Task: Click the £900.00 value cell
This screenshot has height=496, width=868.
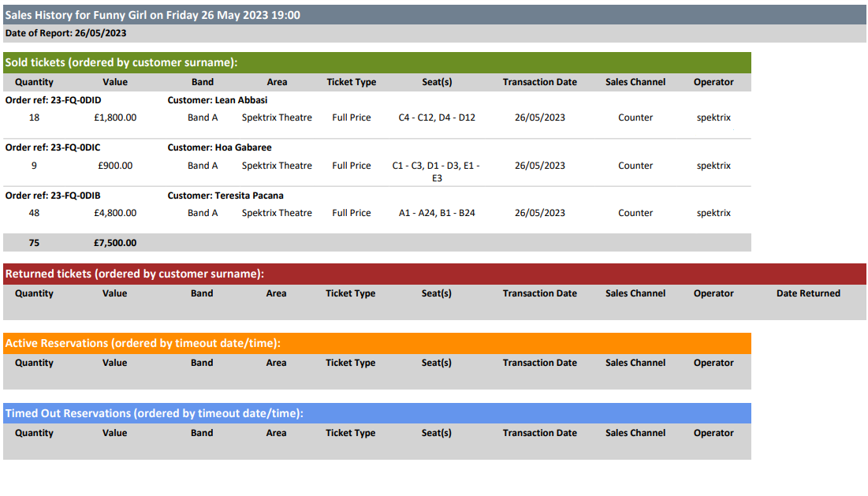Action: 115,166
